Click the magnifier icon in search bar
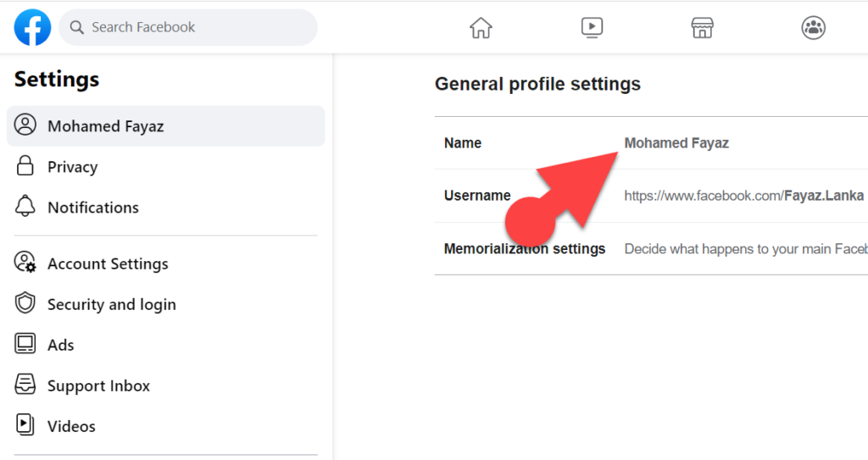Image resolution: width=868 pixels, height=460 pixels. click(77, 27)
